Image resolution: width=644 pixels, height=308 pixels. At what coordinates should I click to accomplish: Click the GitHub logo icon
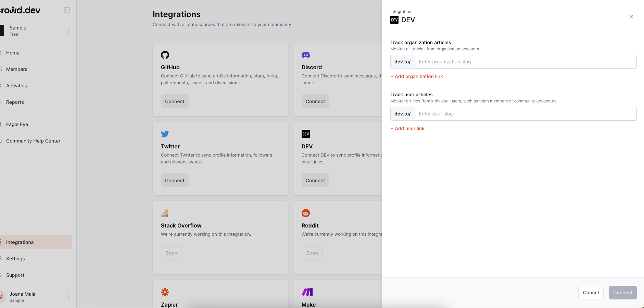pos(165,55)
